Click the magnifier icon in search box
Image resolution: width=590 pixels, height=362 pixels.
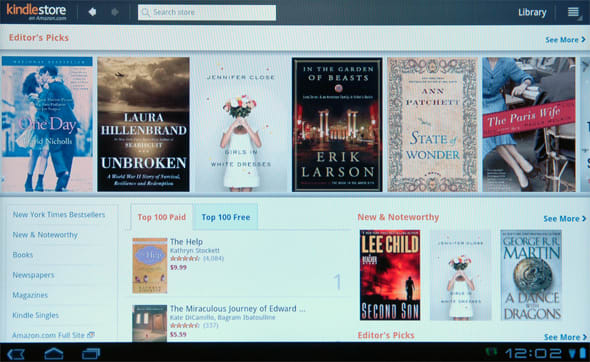[145, 13]
